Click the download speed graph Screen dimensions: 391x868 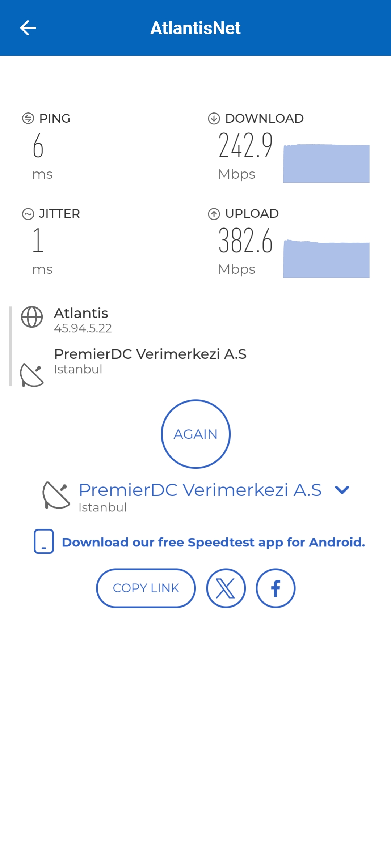(326, 163)
